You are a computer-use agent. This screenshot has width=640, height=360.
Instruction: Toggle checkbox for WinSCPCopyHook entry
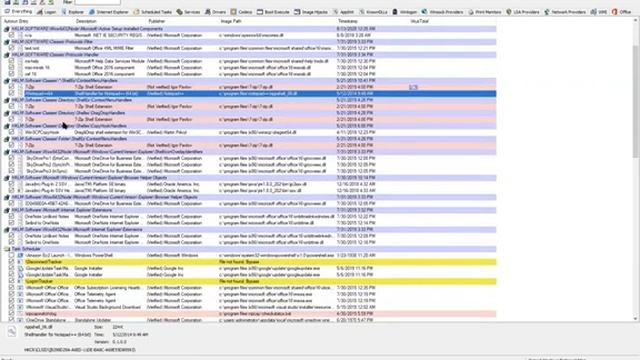click(x=11, y=133)
